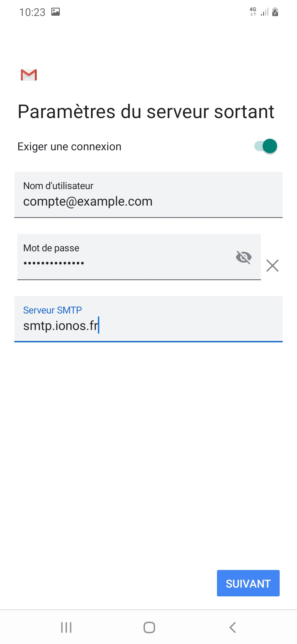Go back using the navigation arrow
This screenshot has width=297, height=644.
233,627
